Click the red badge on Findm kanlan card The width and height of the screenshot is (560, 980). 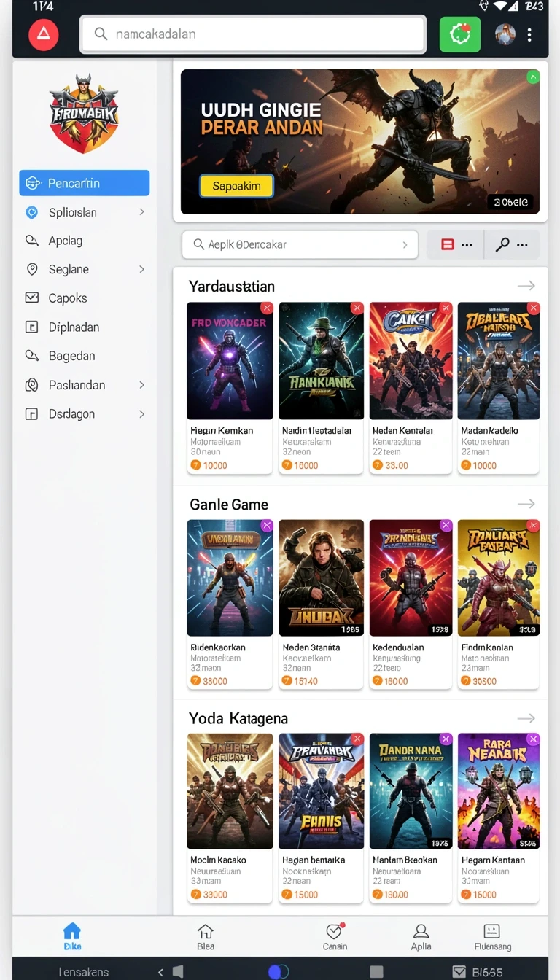[x=534, y=525]
